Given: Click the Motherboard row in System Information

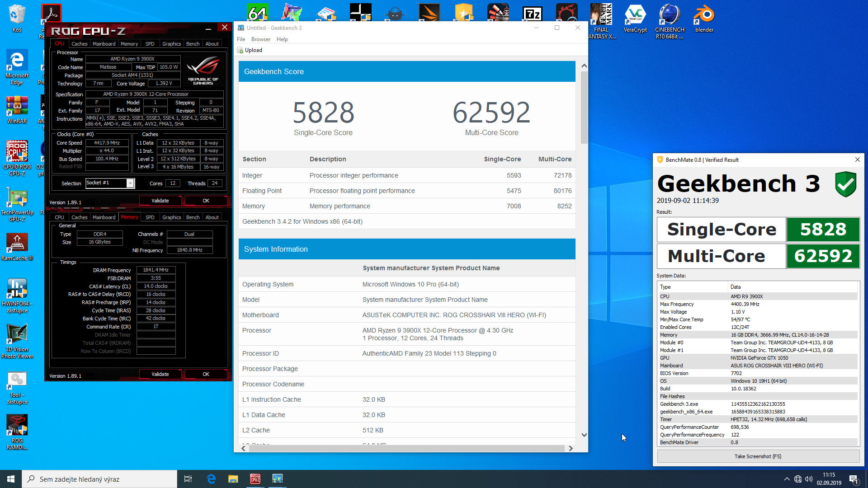Looking at the screenshot, I should click(x=407, y=315).
